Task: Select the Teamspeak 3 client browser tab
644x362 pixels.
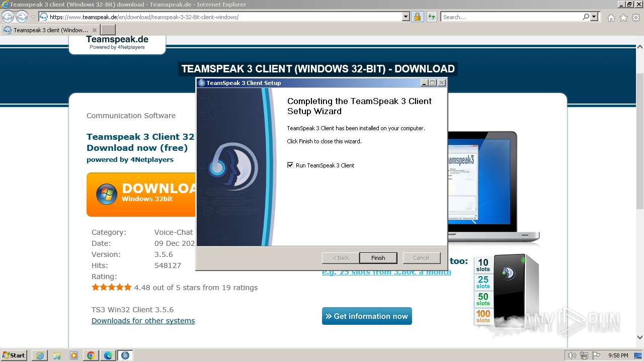Action: (x=50, y=30)
